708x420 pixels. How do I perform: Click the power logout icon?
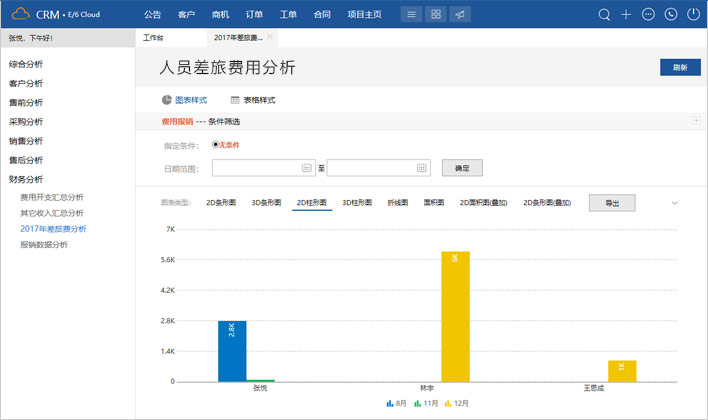693,15
